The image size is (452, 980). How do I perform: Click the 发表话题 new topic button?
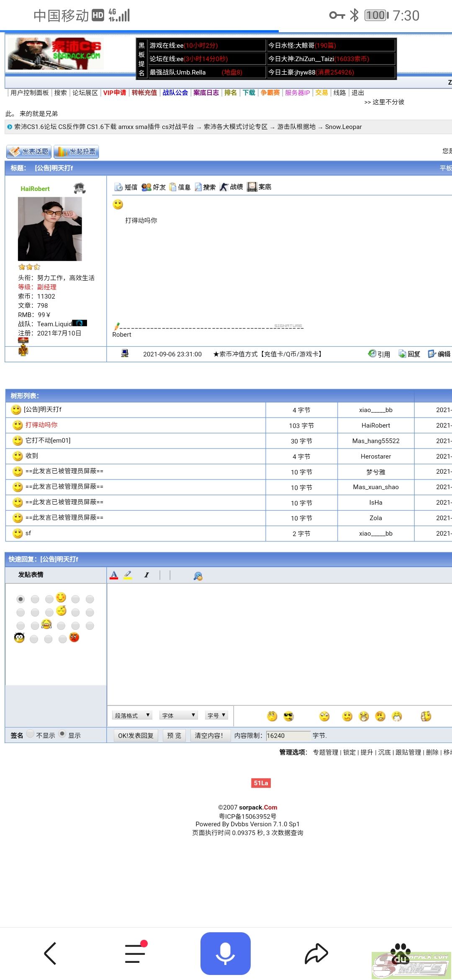[29, 152]
